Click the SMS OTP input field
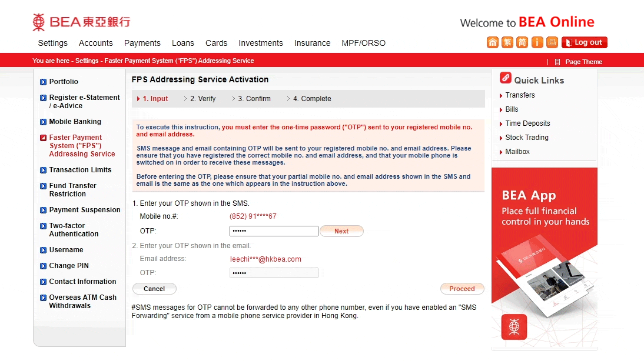The image size is (644, 361). point(274,231)
